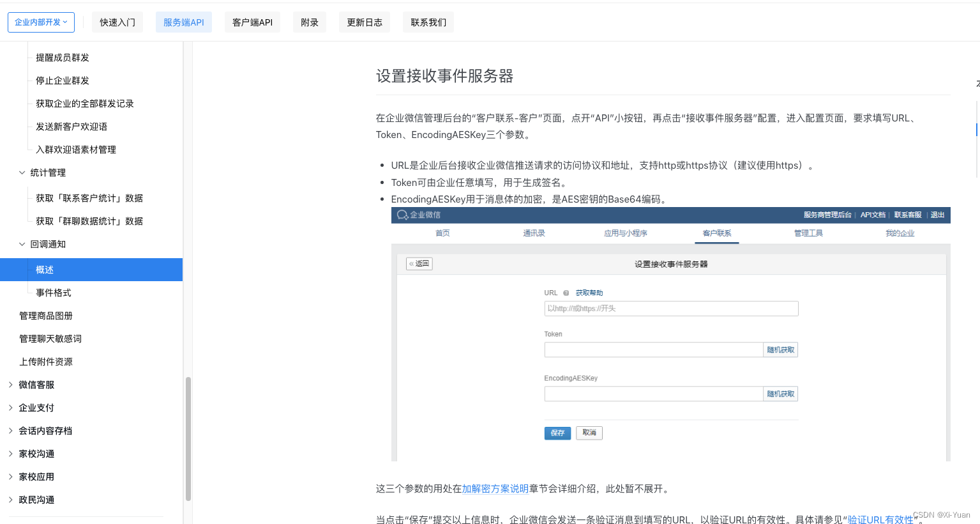Click 退出 in embedded header
Image resolution: width=980 pixels, height=524 pixels.
(937, 215)
